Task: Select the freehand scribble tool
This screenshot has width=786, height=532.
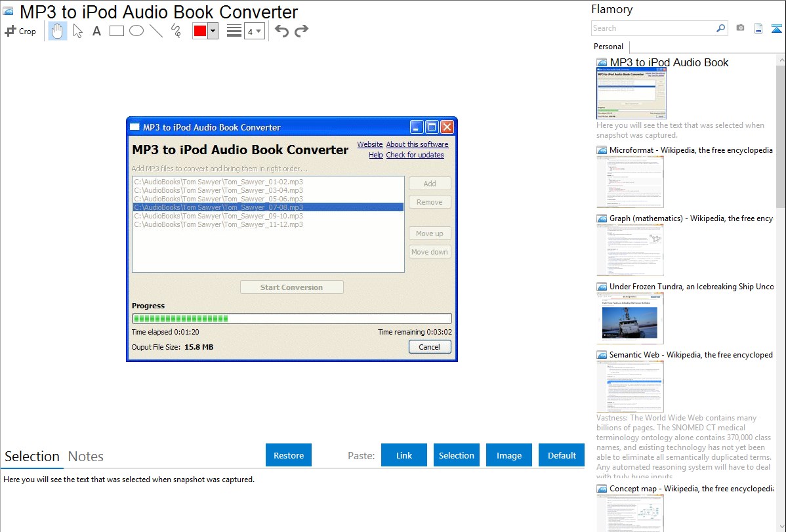Action: pyautogui.click(x=176, y=31)
